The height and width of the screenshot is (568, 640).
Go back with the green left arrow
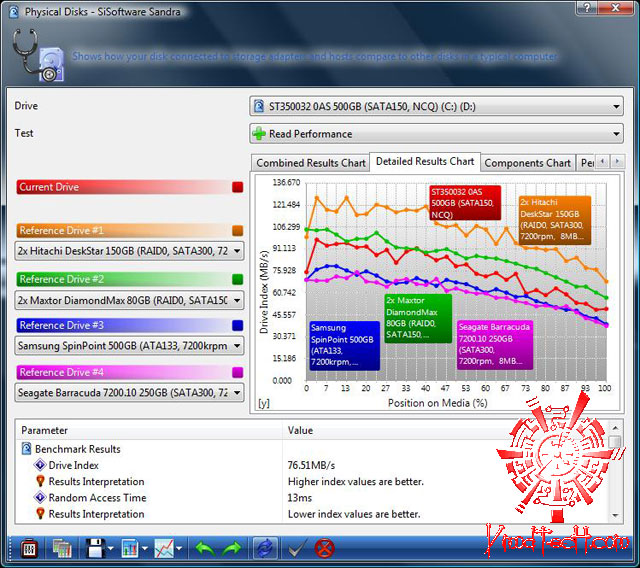pyautogui.click(x=205, y=549)
